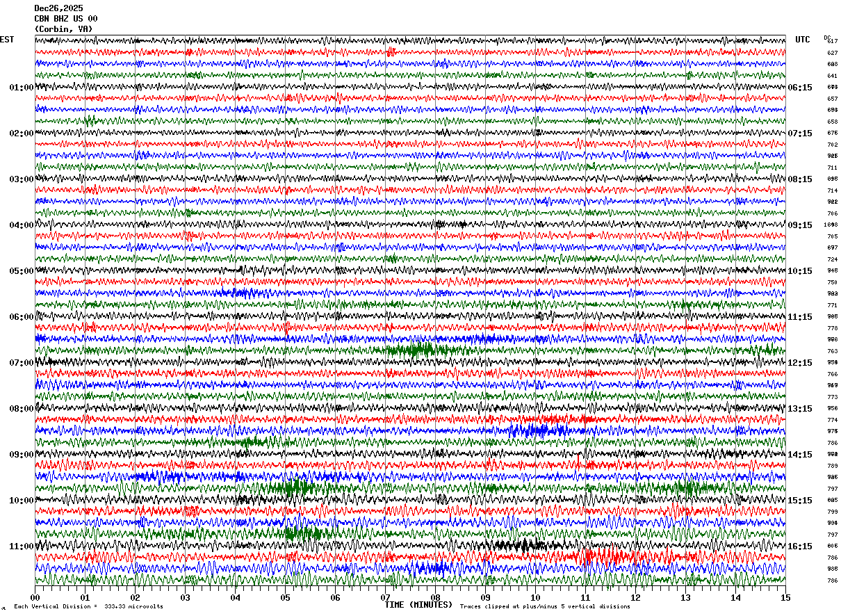Click the DC offset value 766

[832, 374]
